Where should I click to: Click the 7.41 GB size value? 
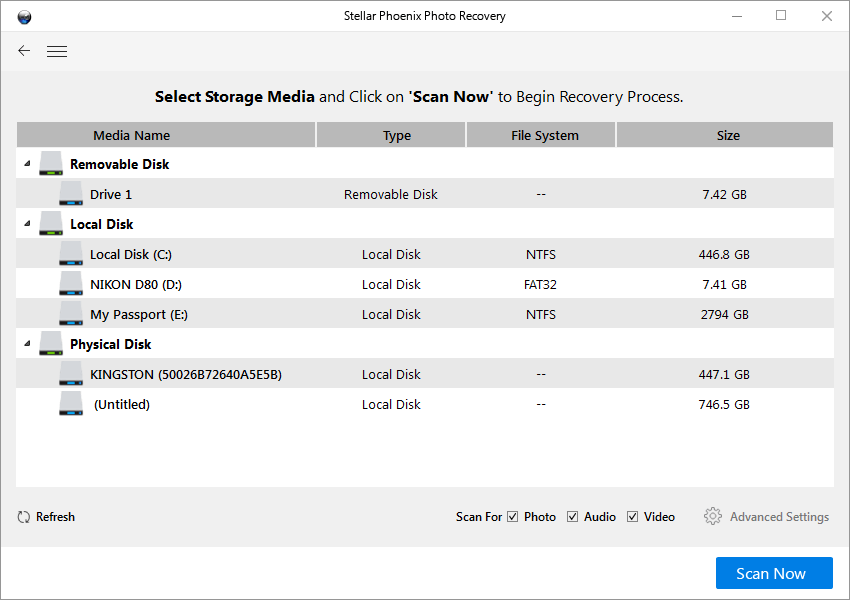[x=724, y=285]
